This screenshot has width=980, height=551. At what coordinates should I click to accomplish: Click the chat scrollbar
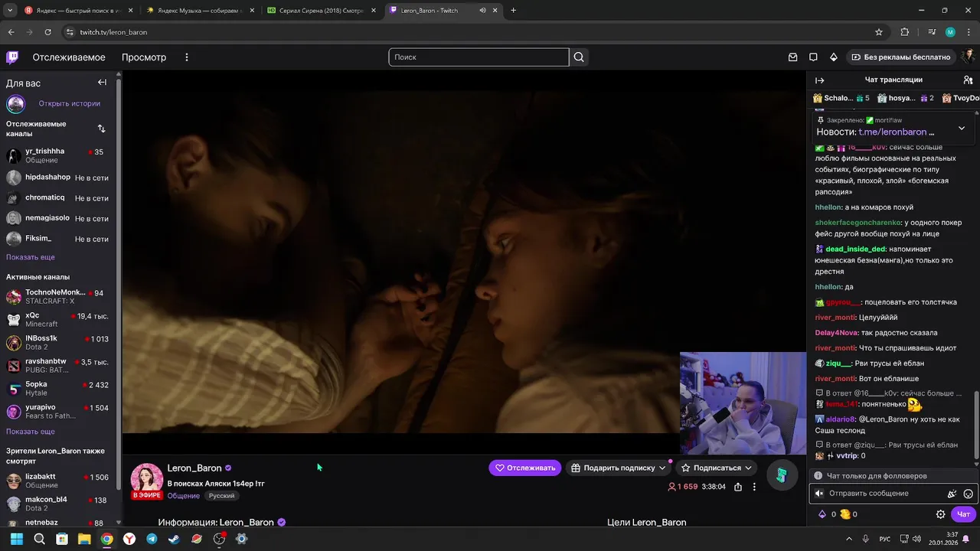(x=976, y=425)
